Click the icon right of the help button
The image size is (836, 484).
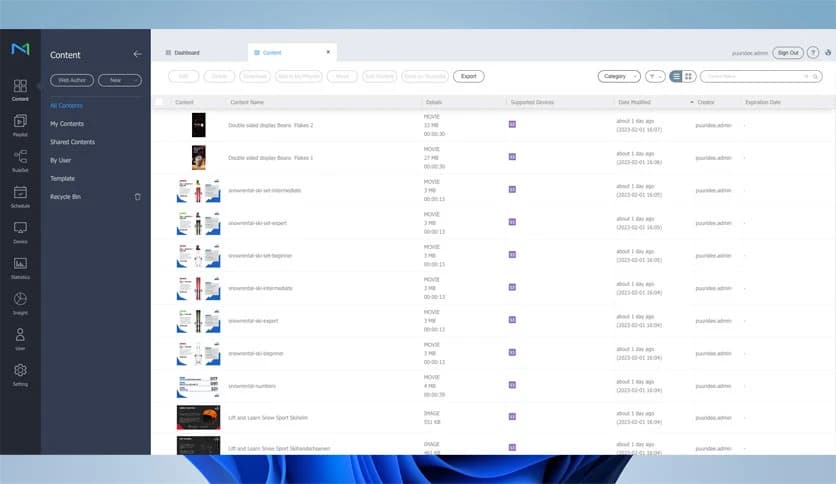click(828, 52)
